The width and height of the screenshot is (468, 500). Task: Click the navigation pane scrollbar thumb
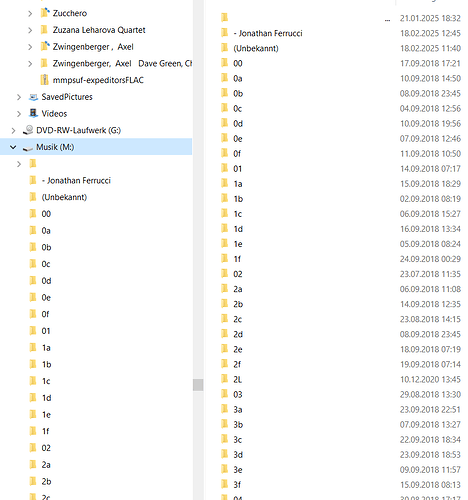point(198,385)
